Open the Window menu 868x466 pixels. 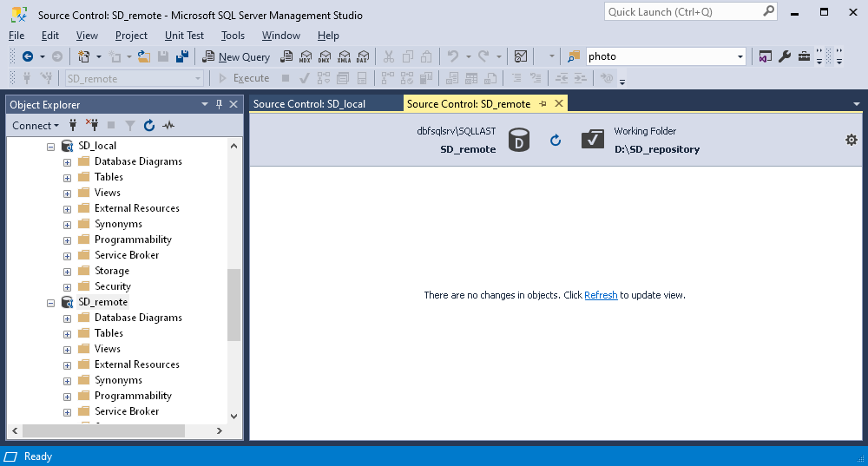tap(280, 36)
